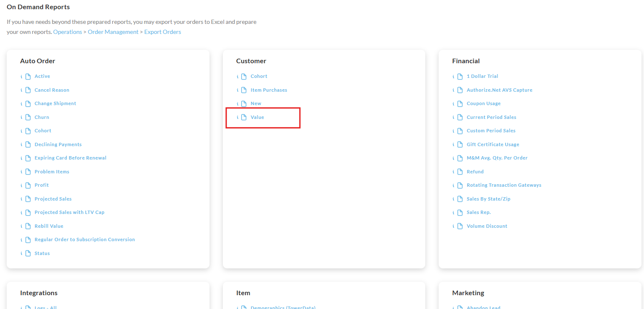
Task: Open Regular Order to Subscription Conversion
Action: coord(85,239)
